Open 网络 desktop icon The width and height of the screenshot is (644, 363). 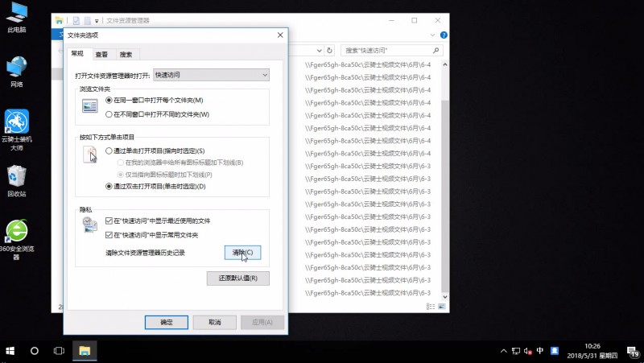(x=16, y=72)
